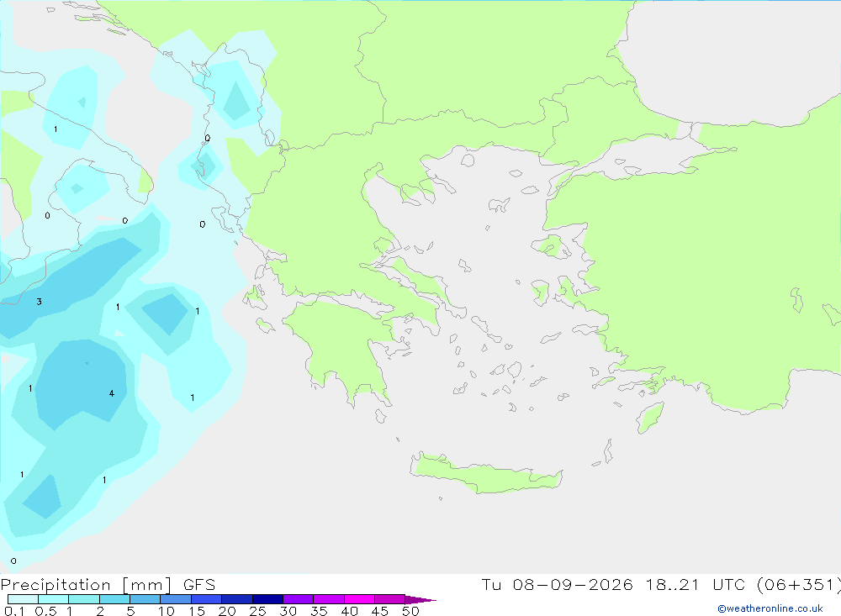841x616 pixels.
Task: Click the legend label '15'
Action: [x=197, y=611]
